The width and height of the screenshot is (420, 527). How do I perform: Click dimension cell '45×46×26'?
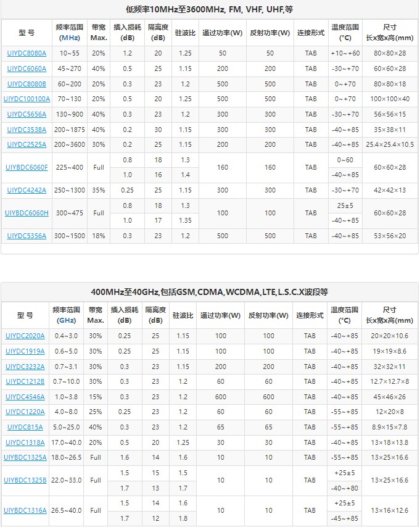point(389,397)
